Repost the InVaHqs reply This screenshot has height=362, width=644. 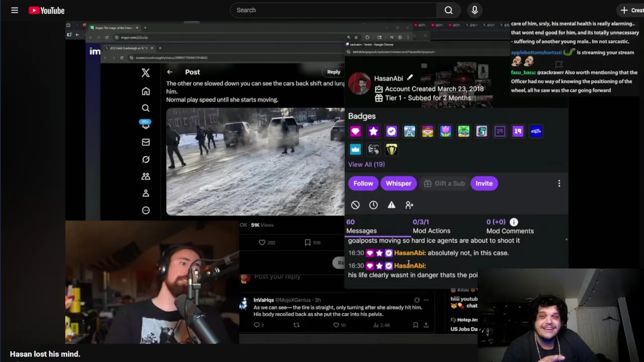coord(296,325)
